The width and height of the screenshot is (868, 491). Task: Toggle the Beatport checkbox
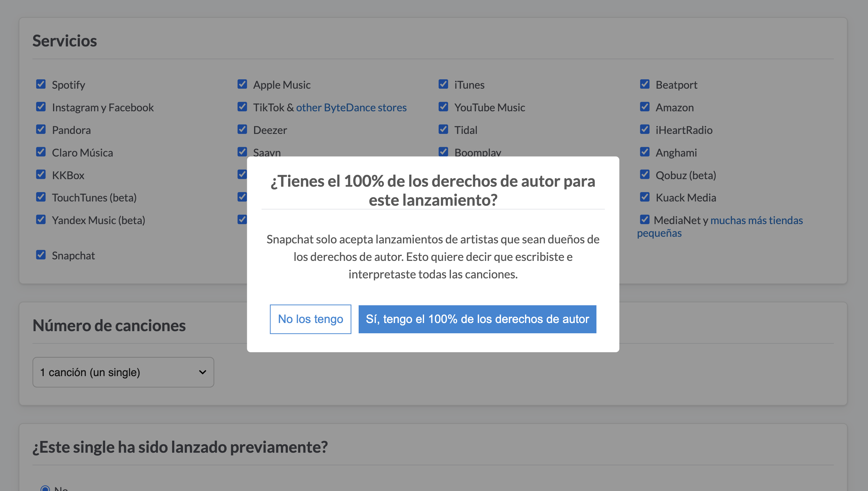[645, 84]
